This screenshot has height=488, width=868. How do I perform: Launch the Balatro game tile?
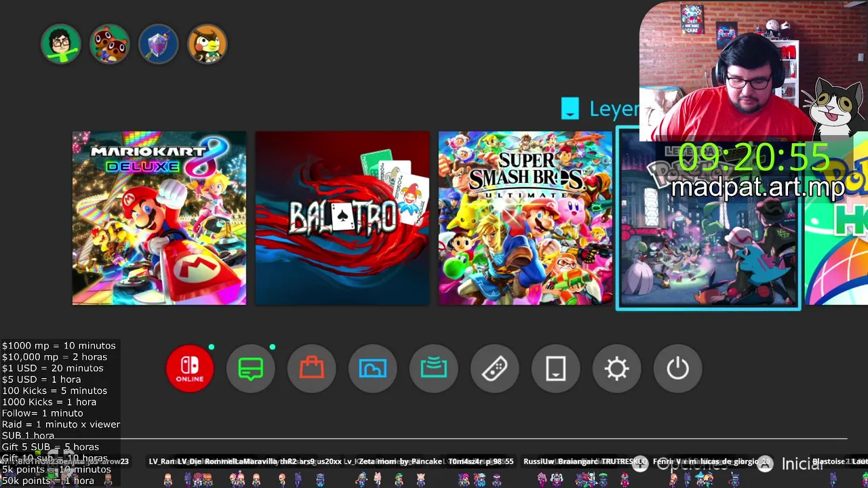342,218
